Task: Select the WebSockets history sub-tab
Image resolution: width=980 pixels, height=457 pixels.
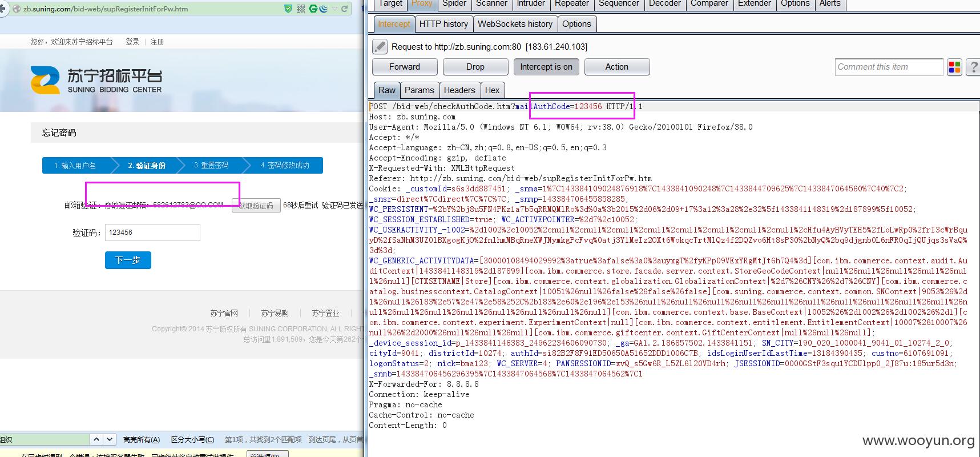Action: point(515,24)
